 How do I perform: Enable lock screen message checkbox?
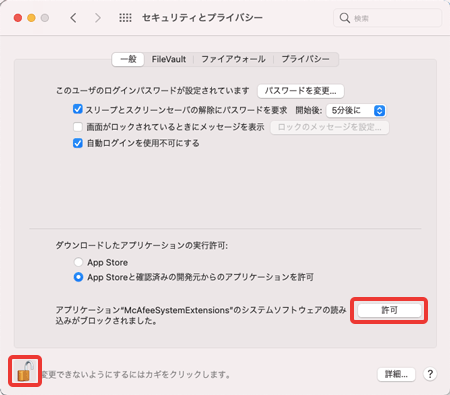78,127
